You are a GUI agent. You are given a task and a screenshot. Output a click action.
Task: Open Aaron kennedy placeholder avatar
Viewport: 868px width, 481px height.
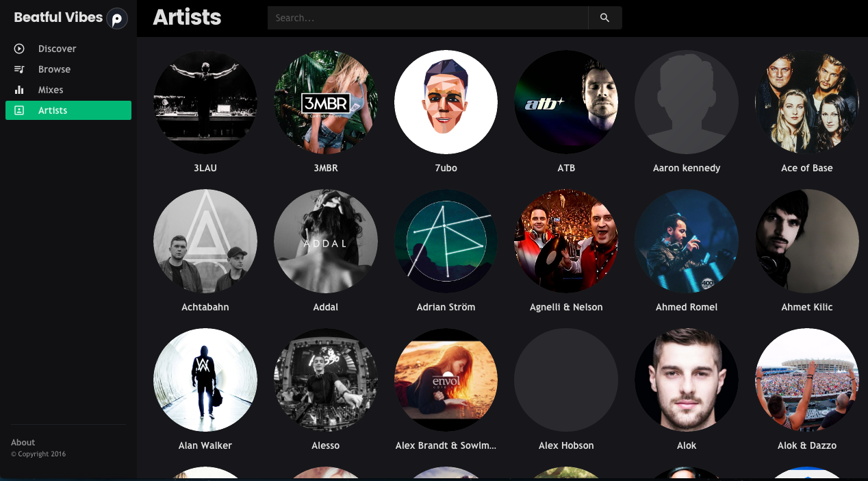(x=686, y=102)
